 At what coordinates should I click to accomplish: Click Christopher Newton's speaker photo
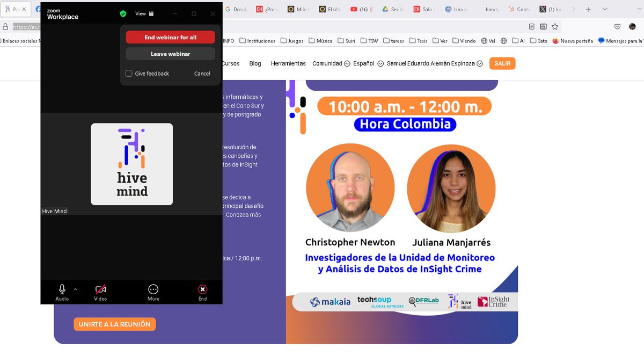[350, 188]
